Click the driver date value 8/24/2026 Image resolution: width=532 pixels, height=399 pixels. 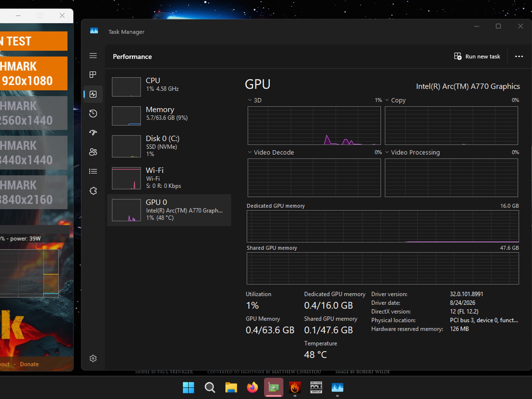pyautogui.click(x=463, y=303)
